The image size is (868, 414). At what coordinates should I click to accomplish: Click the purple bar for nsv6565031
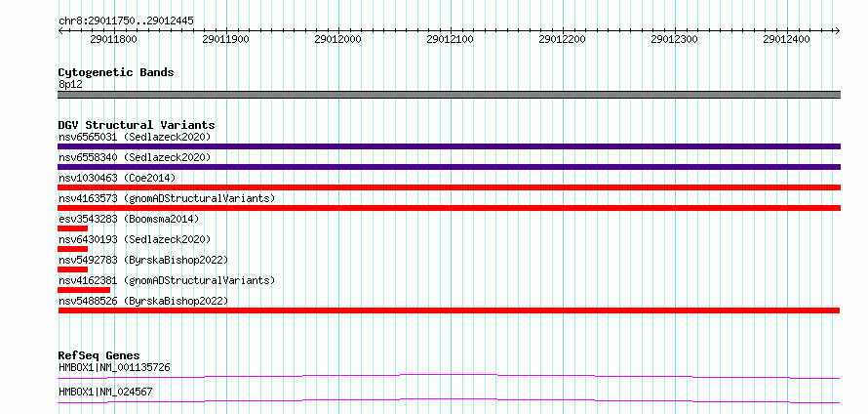(449, 146)
